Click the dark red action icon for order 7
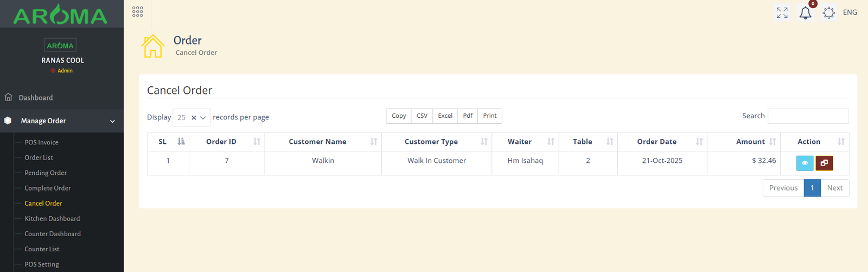The height and width of the screenshot is (272, 868). 824,163
